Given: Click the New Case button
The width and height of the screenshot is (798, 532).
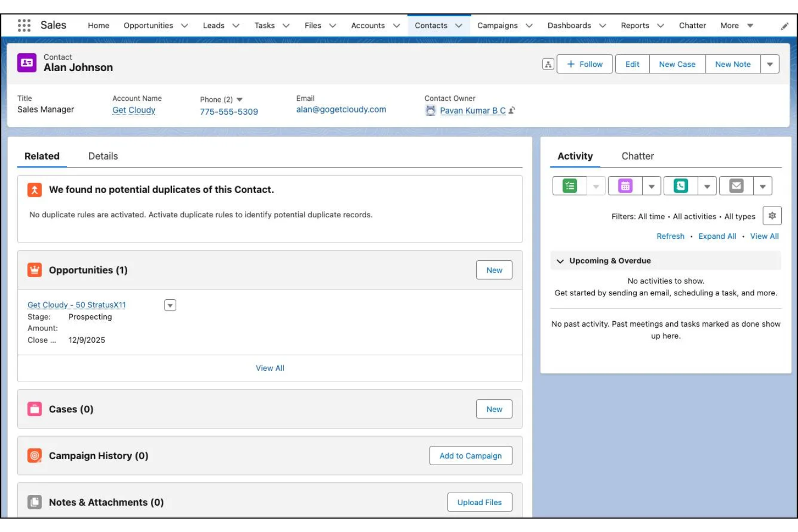Looking at the screenshot, I should coord(677,64).
